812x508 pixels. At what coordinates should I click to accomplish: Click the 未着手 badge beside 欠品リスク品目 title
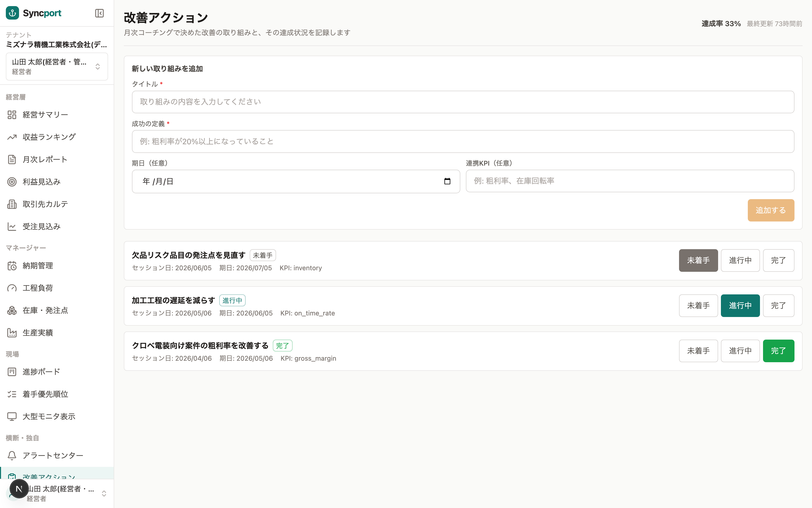tap(263, 255)
